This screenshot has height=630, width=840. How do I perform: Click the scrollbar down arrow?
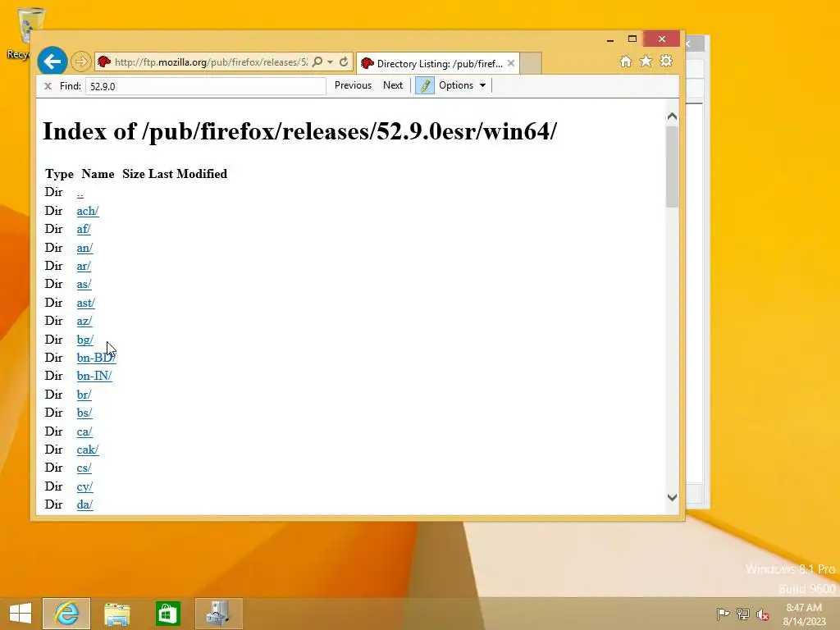[x=673, y=497]
